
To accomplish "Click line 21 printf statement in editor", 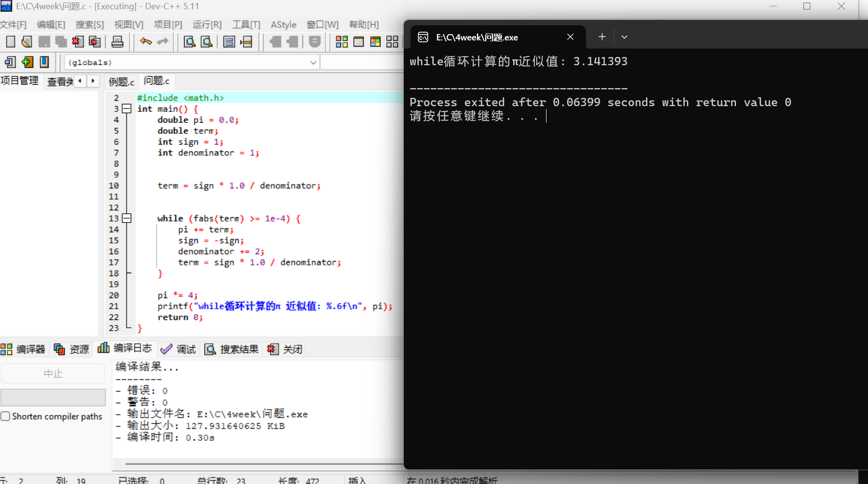I will (275, 306).
